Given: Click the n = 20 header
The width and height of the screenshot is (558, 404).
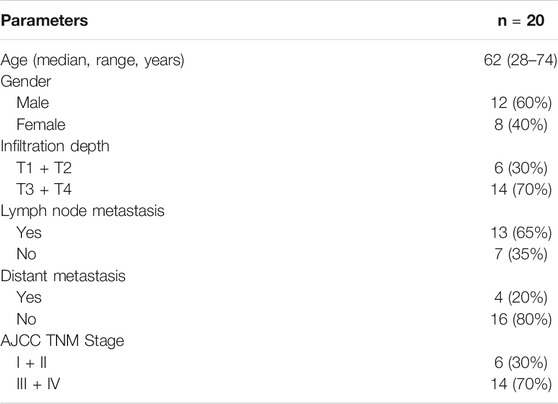Looking at the screenshot, I should click(521, 21).
